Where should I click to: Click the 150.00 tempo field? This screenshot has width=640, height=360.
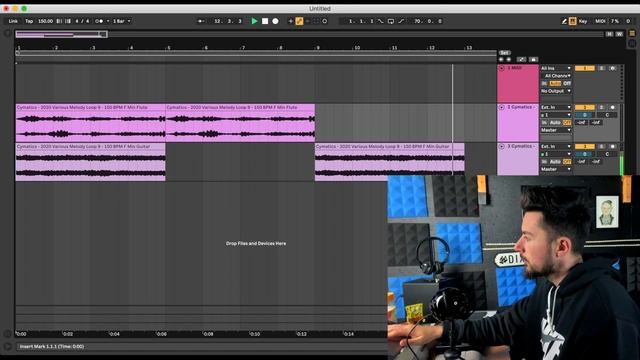click(x=45, y=21)
